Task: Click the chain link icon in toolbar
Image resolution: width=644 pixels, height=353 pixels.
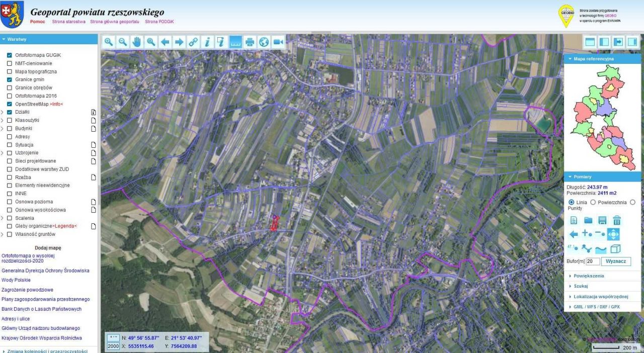Action: pos(193,42)
